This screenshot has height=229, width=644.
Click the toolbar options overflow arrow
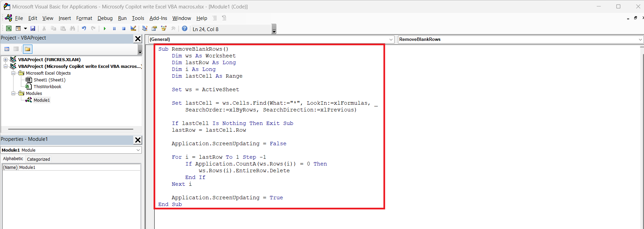[274, 29]
